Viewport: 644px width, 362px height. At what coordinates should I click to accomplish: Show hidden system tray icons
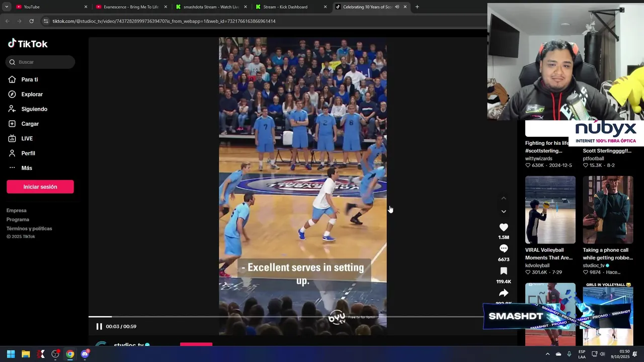[x=547, y=354]
